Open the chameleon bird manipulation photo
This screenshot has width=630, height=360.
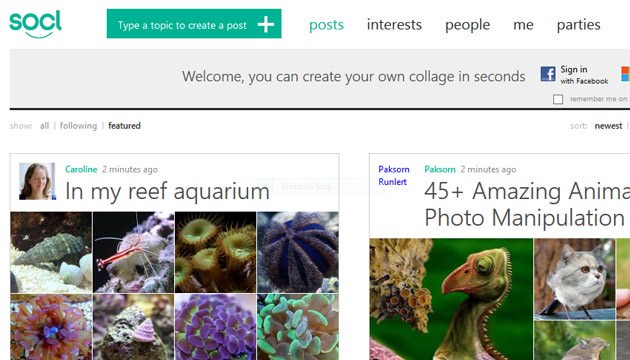coord(451,299)
